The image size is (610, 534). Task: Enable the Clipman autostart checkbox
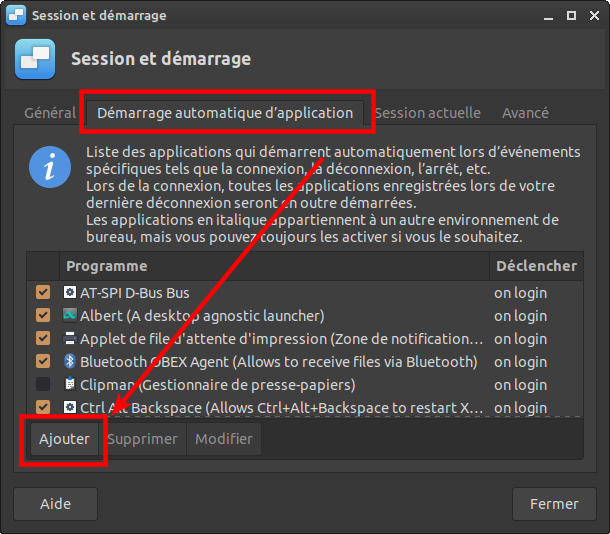tap(43, 385)
